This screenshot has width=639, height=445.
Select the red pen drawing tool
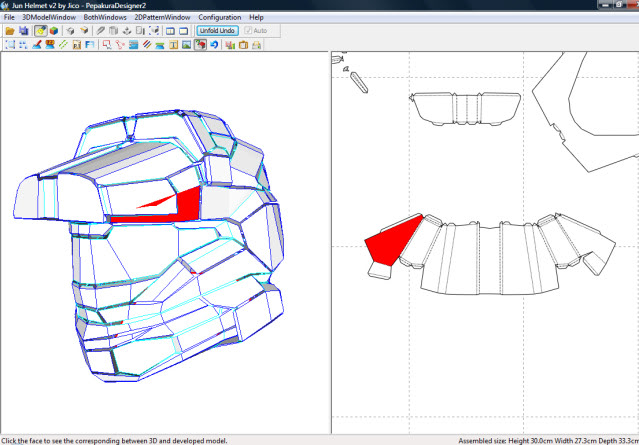tap(37, 44)
